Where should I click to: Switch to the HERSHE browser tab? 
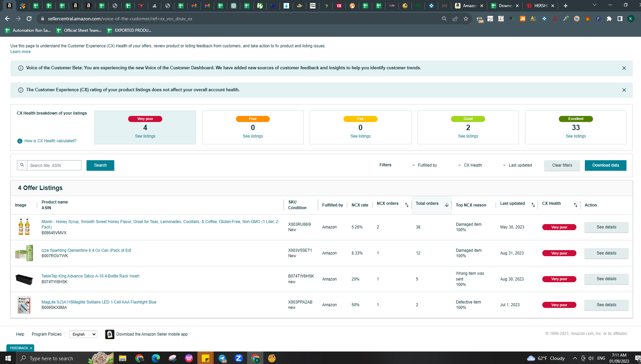click(x=541, y=6)
